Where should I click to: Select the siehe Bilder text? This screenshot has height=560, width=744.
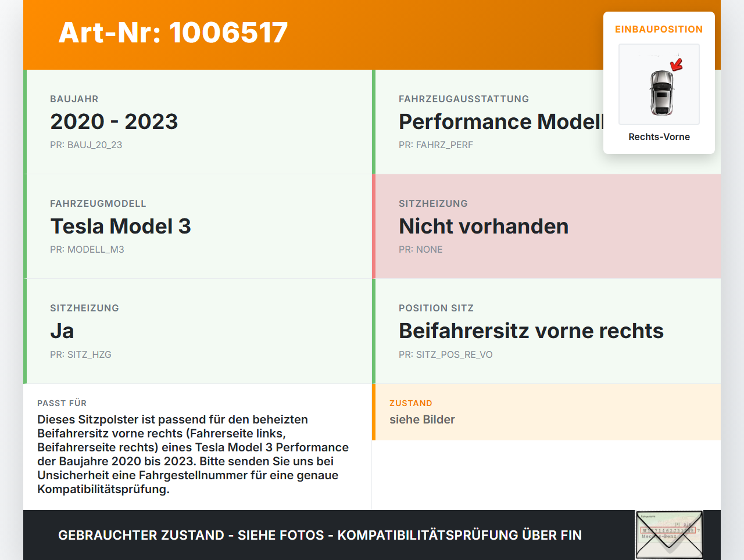click(x=422, y=419)
